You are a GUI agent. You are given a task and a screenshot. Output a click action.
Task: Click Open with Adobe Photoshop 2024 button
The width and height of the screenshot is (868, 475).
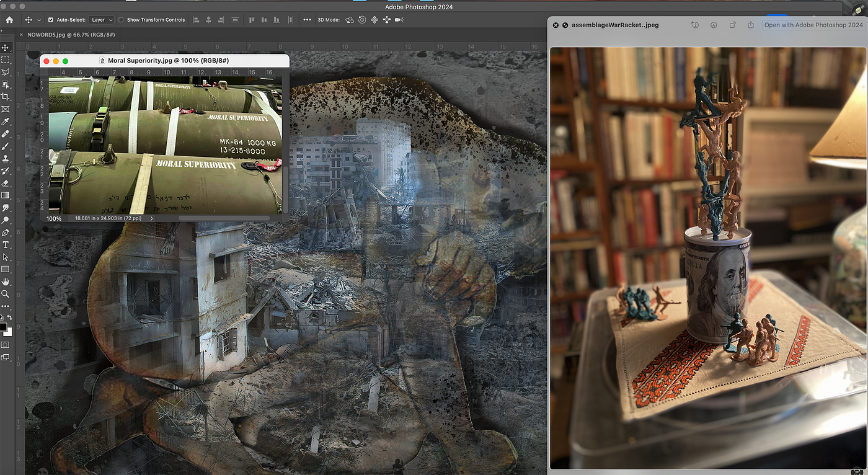click(813, 25)
